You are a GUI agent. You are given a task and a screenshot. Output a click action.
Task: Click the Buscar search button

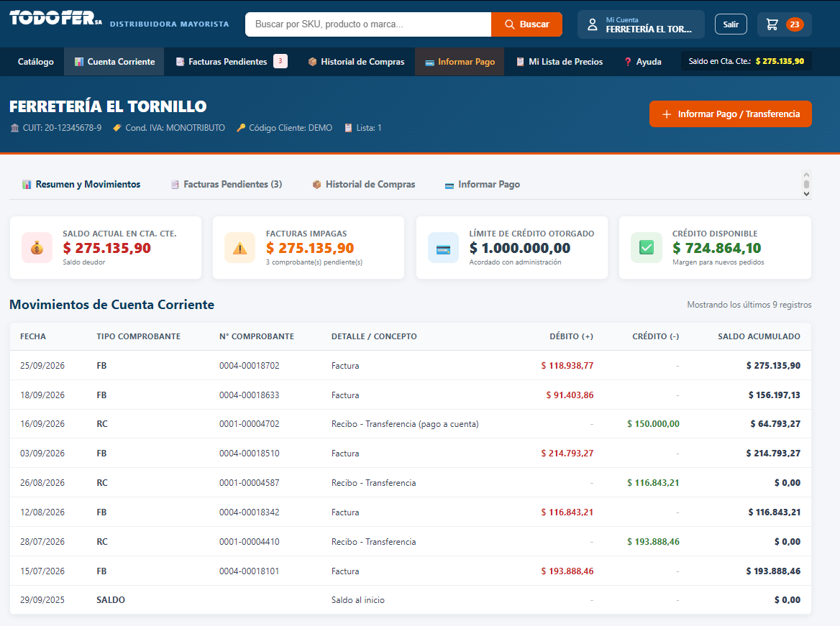[x=526, y=24]
